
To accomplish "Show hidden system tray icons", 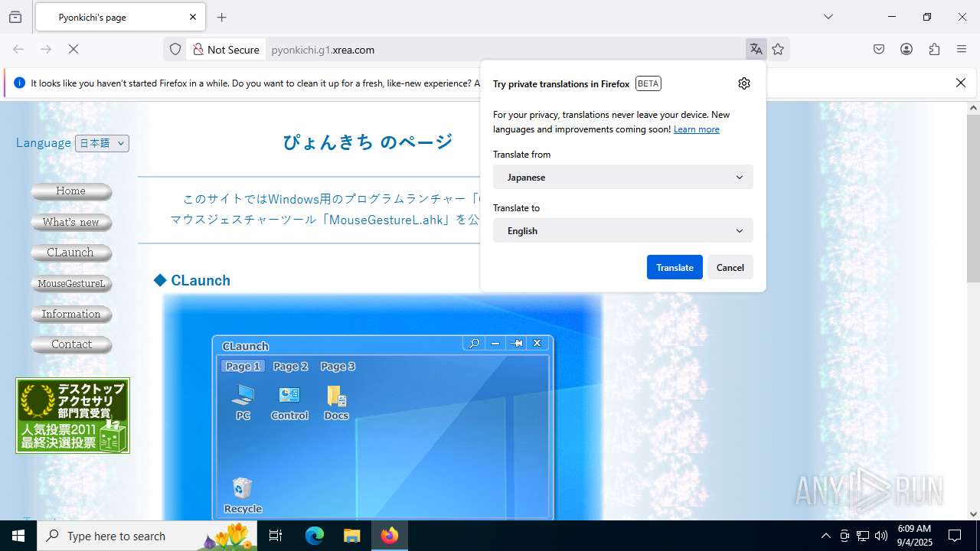I will tap(825, 536).
